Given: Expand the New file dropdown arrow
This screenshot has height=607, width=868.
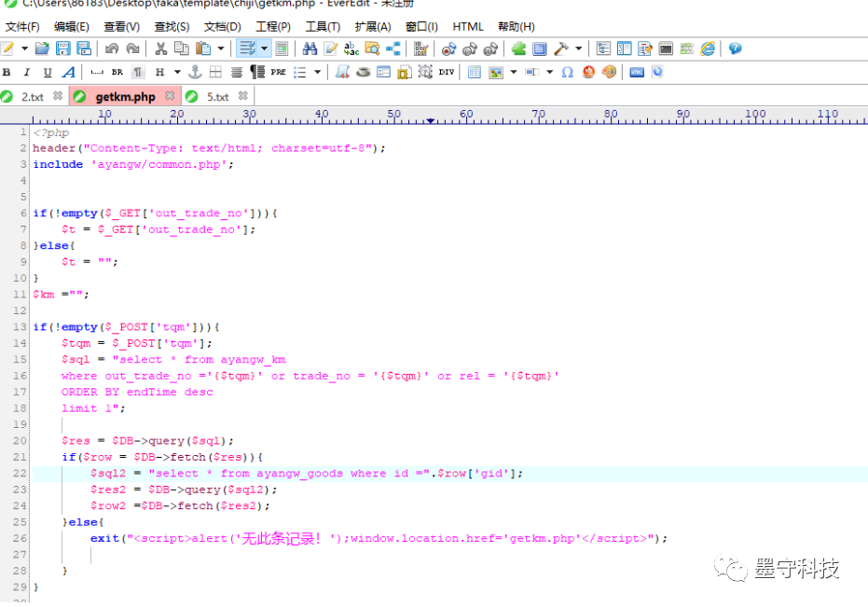Looking at the screenshot, I should pyautogui.click(x=24, y=48).
